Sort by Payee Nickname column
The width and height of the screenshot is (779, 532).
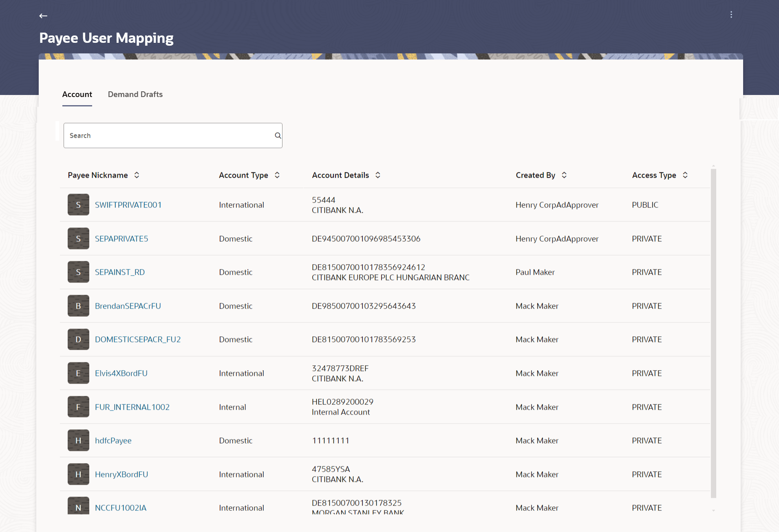click(x=137, y=175)
